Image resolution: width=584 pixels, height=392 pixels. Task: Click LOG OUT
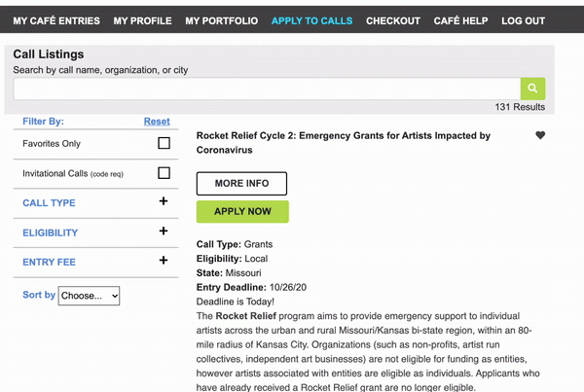click(x=523, y=20)
